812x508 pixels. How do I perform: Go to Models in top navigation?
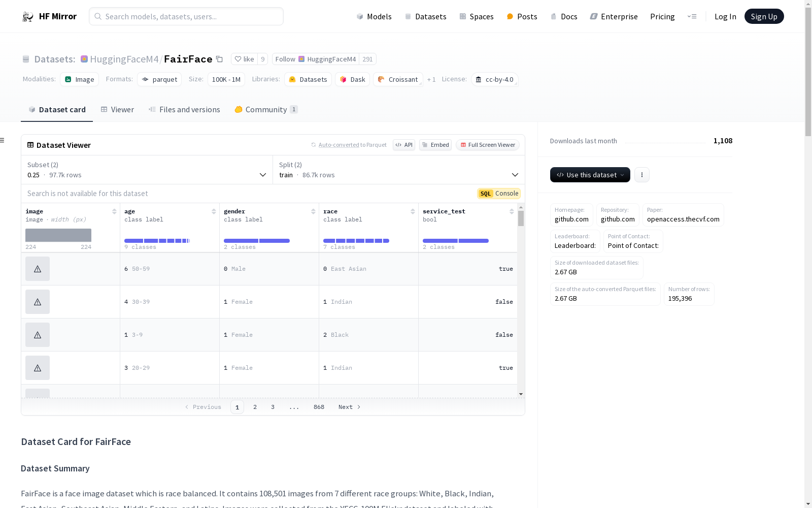coord(374,17)
